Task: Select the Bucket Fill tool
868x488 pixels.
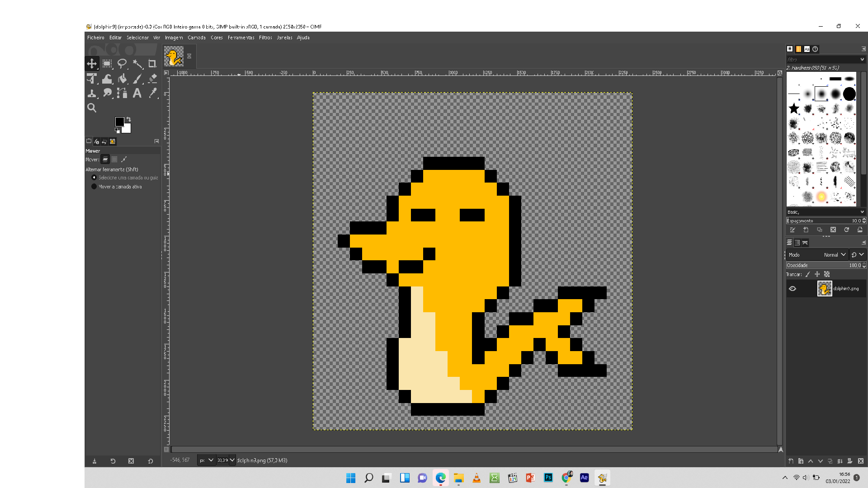Action: pyautogui.click(x=122, y=79)
